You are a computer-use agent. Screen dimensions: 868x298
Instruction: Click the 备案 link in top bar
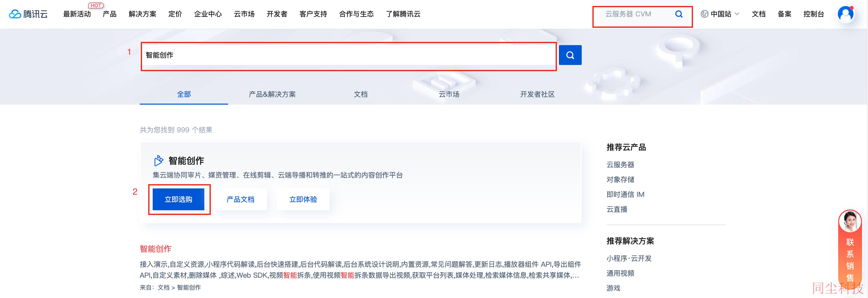[784, 14]
